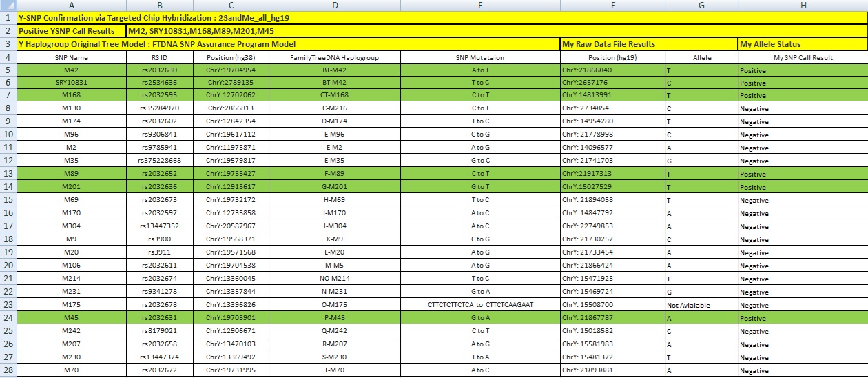
Task: Click the 'Position (hg19)' header cell
Action: pyautogui.click(x=612, y=57)
